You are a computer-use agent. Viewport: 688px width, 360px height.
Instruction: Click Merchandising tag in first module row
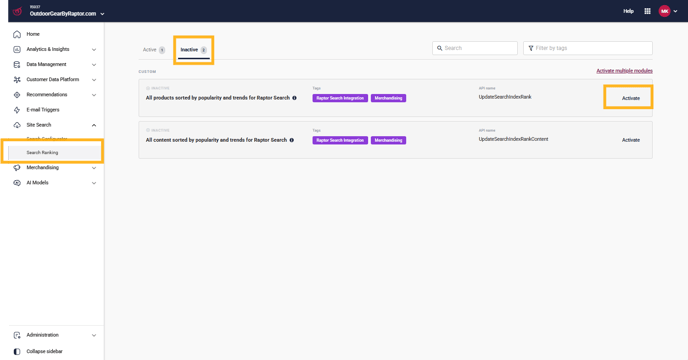(388, 98)
